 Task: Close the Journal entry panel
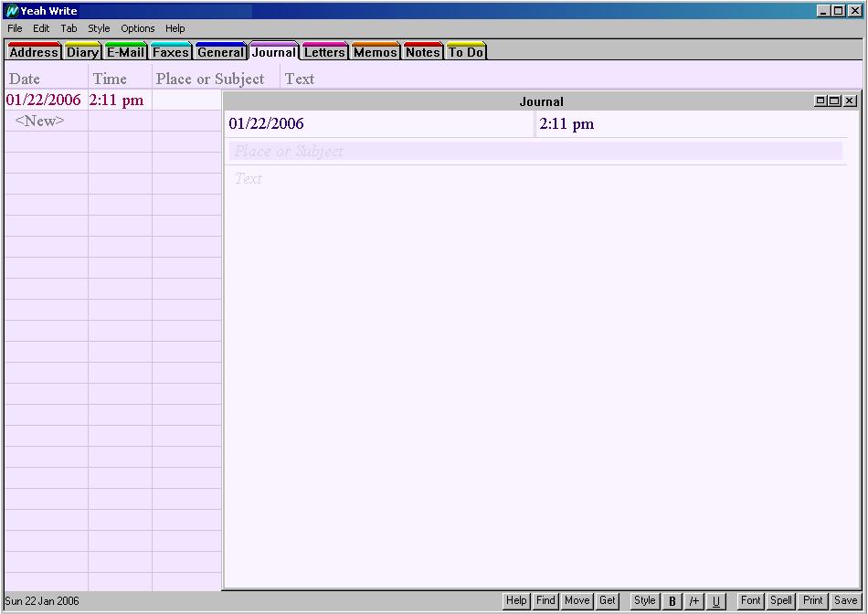coord(850,101)
